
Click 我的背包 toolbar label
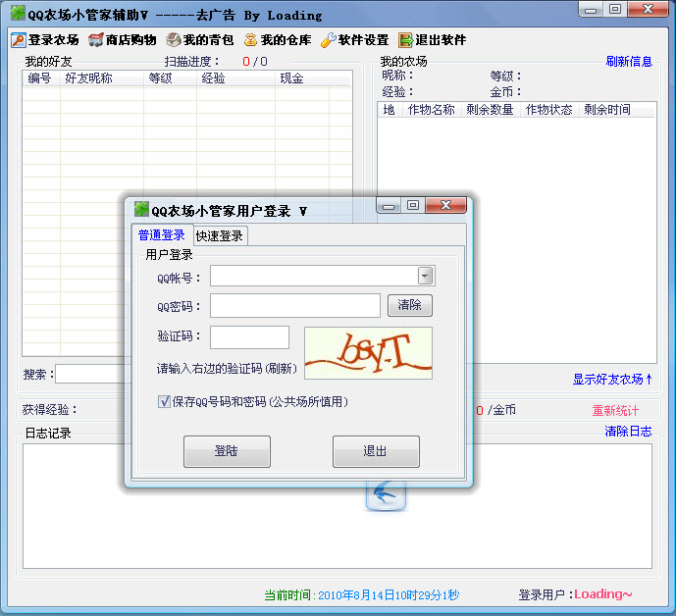(209, 40)
